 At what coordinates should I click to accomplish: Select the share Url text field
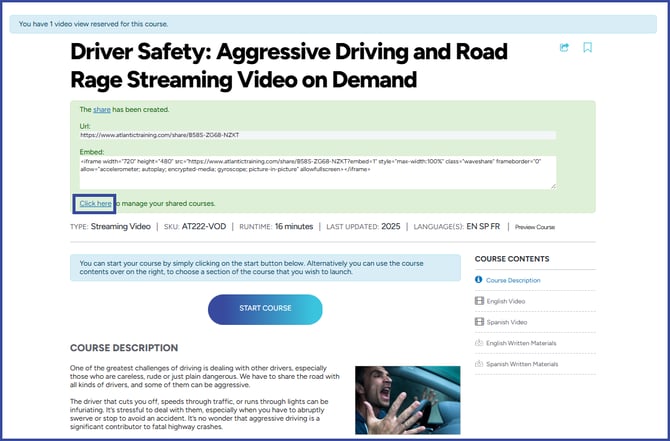tap(317, 134)
